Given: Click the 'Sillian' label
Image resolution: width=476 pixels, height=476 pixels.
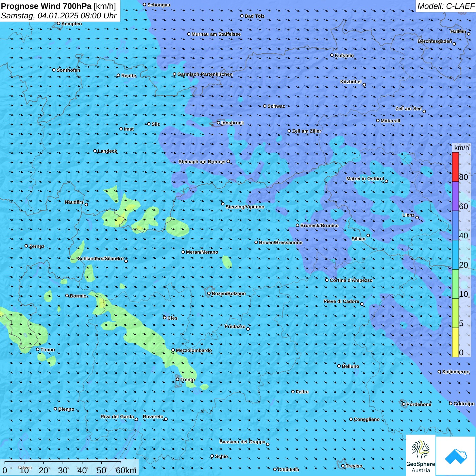Looking at the screenshot, I should [358, 239].
